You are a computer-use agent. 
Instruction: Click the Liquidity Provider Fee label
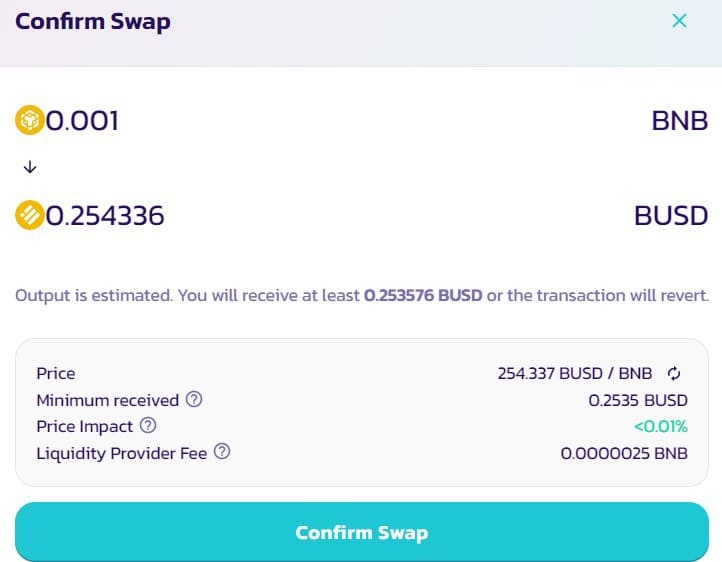point(122,453)
